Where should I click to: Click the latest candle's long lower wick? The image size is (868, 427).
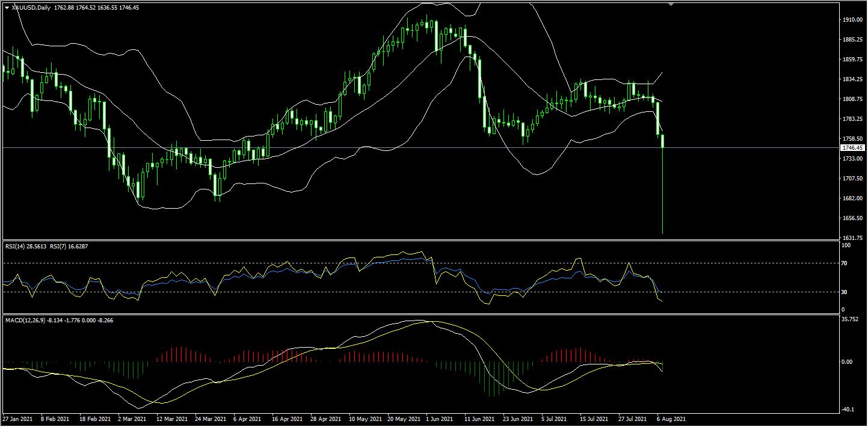click(662, 192)
